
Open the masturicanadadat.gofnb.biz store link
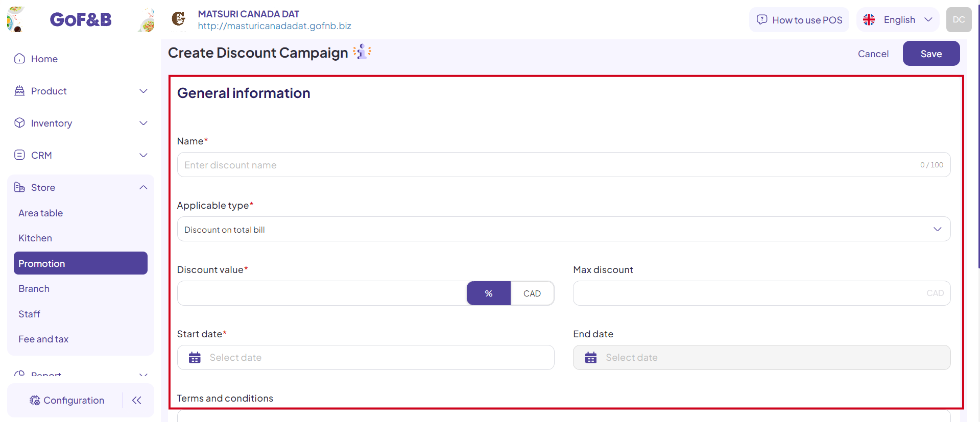pyautogui.click(x=274, y=26)
